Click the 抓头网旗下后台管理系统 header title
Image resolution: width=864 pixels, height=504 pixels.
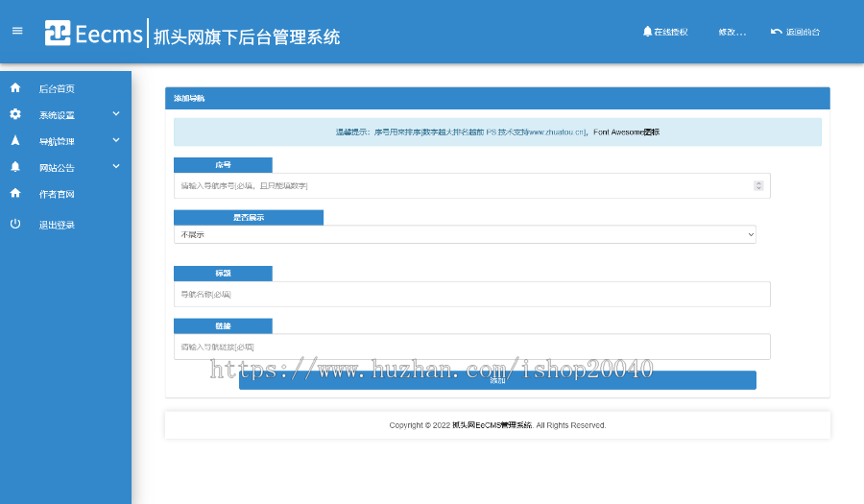coord(247,36)
